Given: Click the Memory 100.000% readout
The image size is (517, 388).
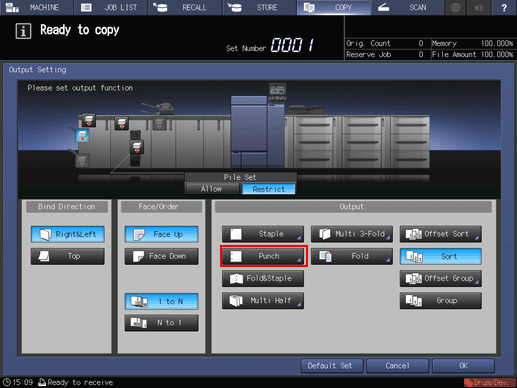Looking at the screenshot, I should pos(472,43).
